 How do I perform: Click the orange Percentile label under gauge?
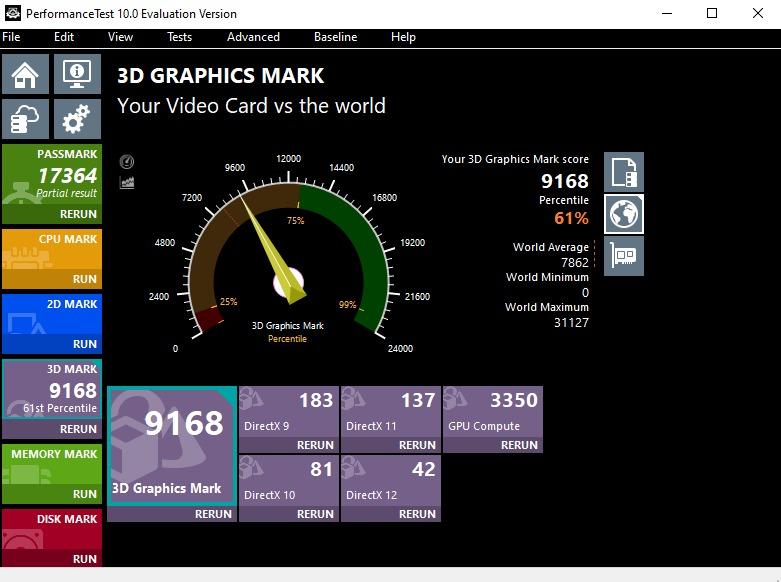click(287, 339)
